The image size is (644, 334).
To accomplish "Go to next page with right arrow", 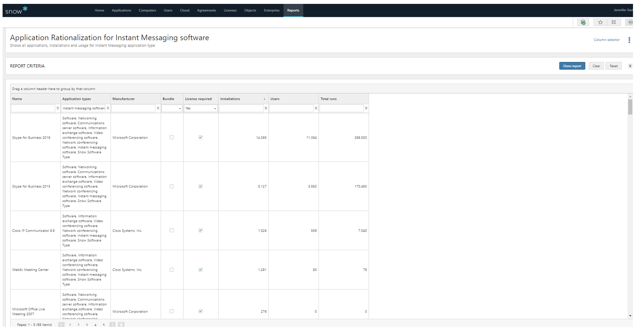I will (112, 325).
